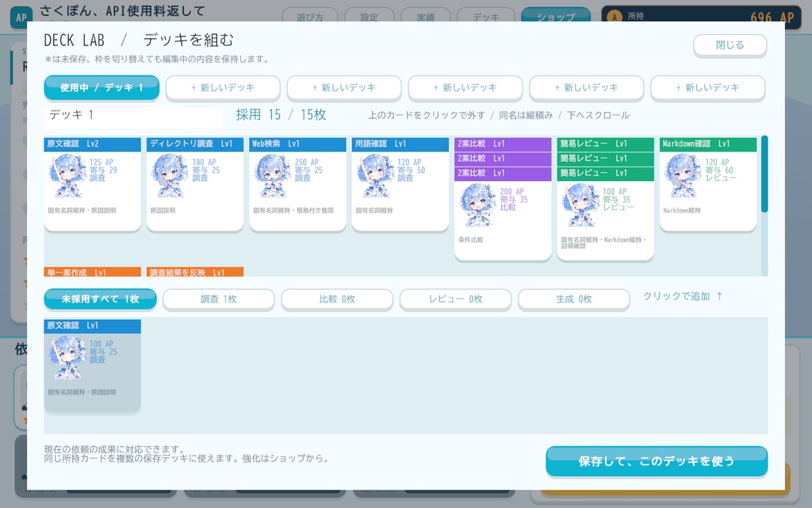This screenshot has width=812, height=508.
Task: Click the 原文確認 Lv2 card character image
Action: [67, 176]
